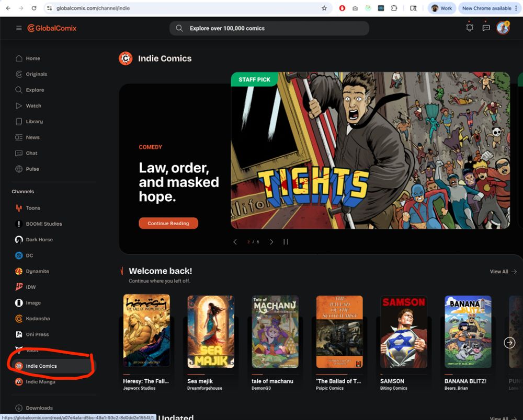This screenshot has height=420, width=523.
Task: Reload the page in Chrome
Action: coord(33,8)
